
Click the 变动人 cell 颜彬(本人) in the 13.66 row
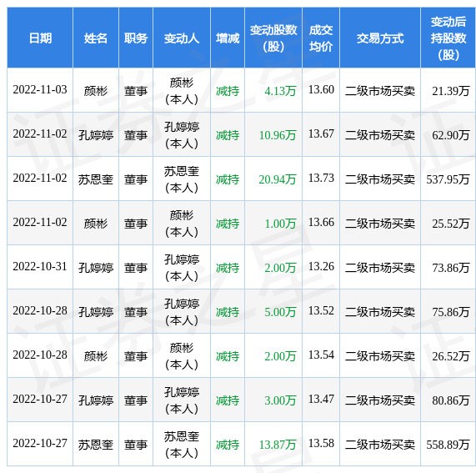pyautogui.click(x=182, y=224)
